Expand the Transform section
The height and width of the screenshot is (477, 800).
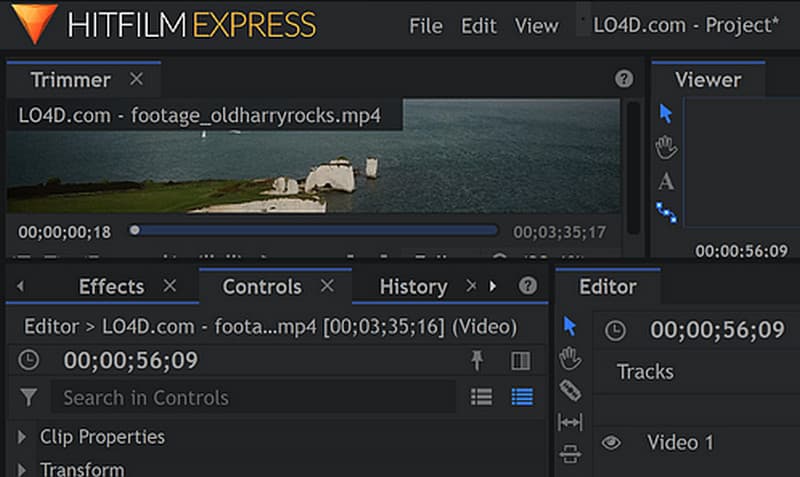[21, 469]
